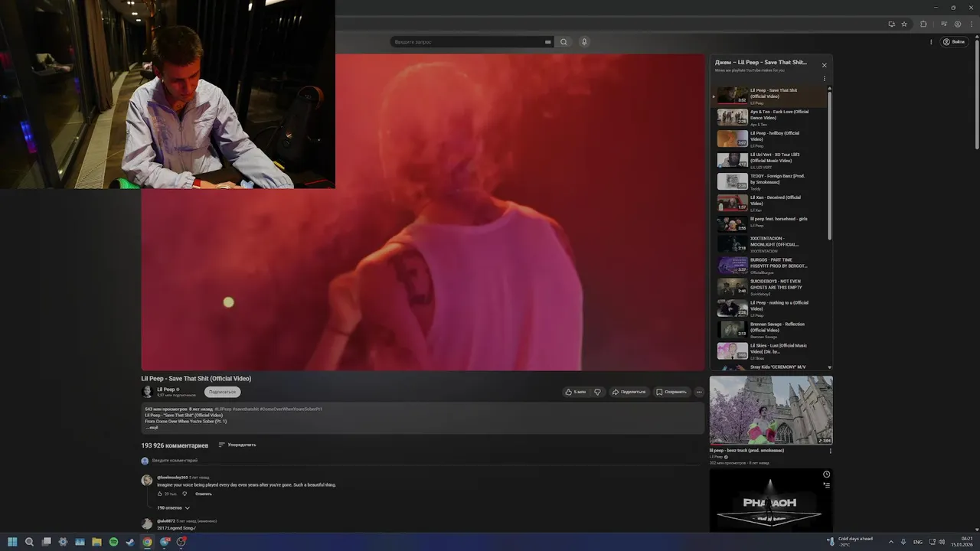Like the video with thumbs-up button

[x=575, y=392]
